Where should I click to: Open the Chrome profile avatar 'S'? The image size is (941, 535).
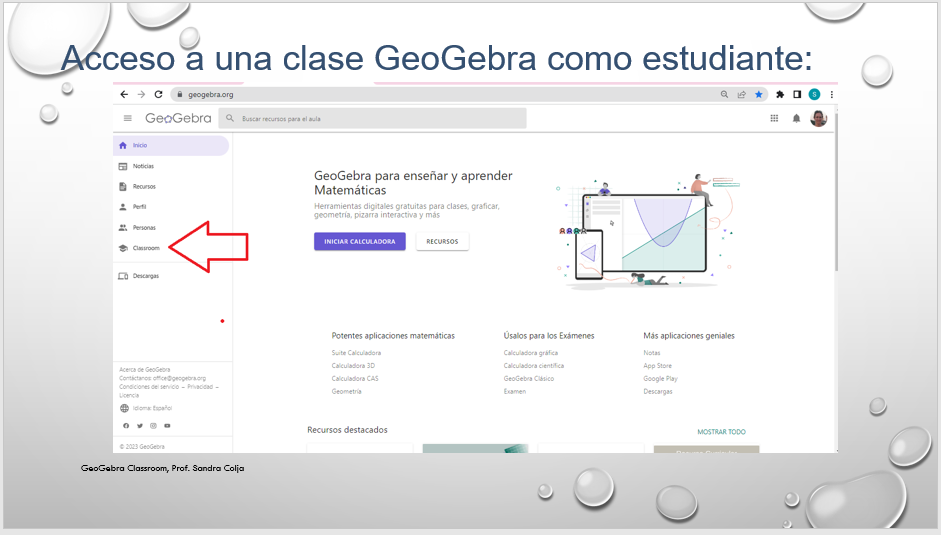814,94
